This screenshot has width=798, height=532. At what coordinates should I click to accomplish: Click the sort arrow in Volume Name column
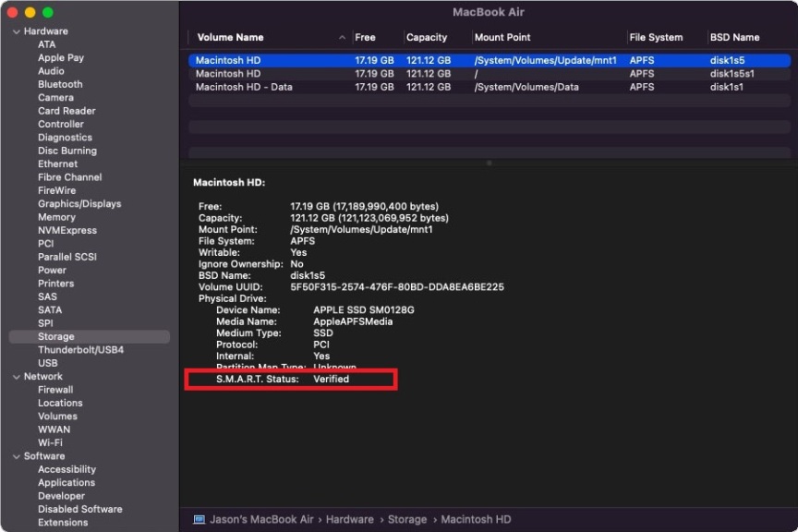343,38
